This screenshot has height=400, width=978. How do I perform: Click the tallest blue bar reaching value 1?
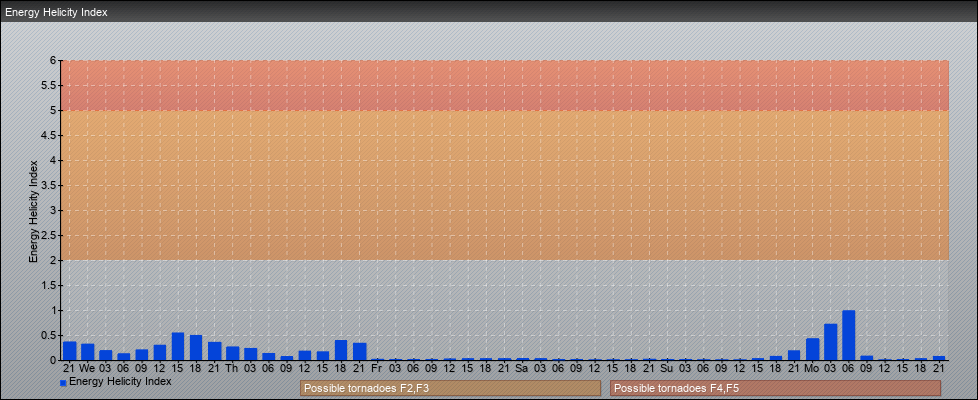(848, 335)
